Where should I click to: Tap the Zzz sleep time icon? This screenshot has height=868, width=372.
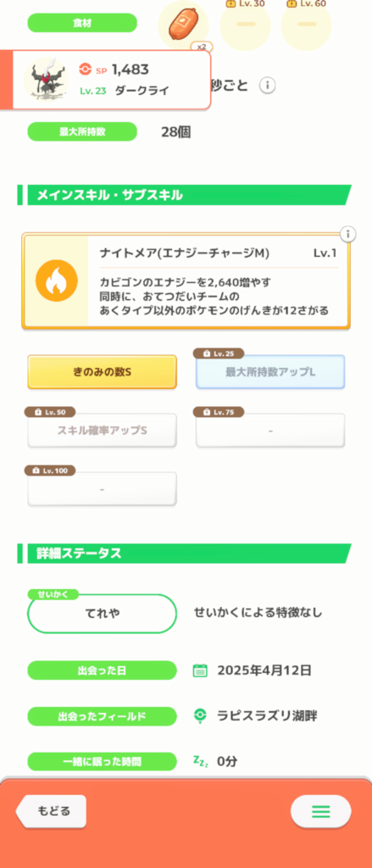tap(200, 761)
